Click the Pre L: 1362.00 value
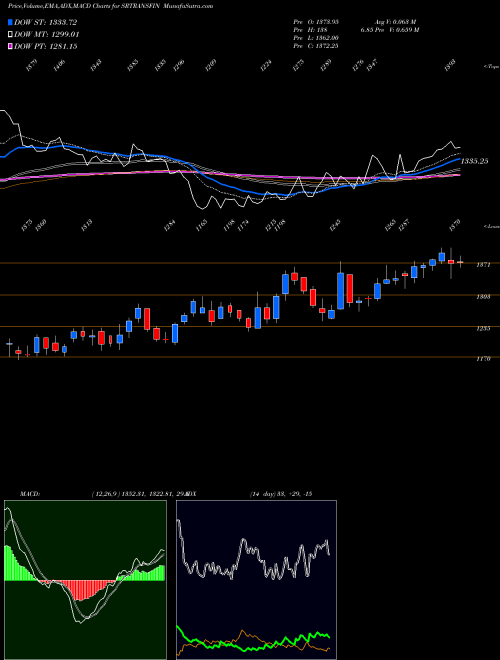The width and height of the screenshot is (500, 660). pyautogui.click(x=316, y=38)
